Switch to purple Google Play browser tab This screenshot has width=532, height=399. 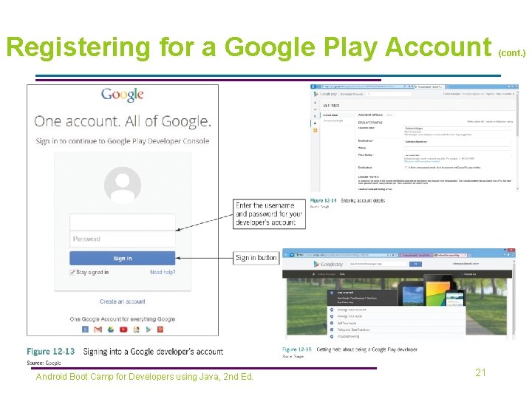point(416,255)
